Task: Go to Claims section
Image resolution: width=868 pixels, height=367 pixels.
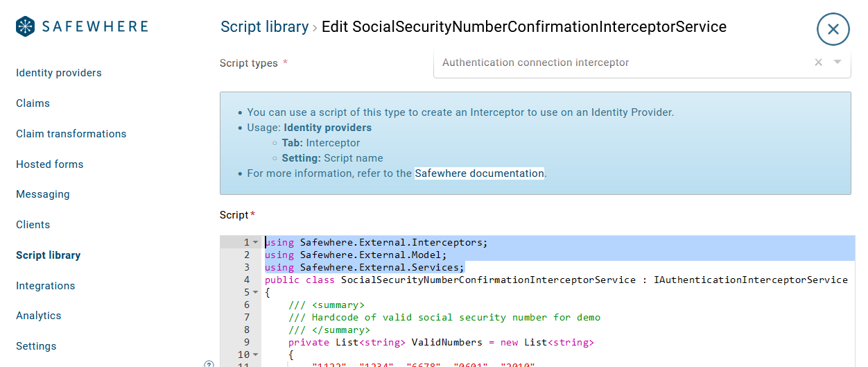Action: coord(33,103)
